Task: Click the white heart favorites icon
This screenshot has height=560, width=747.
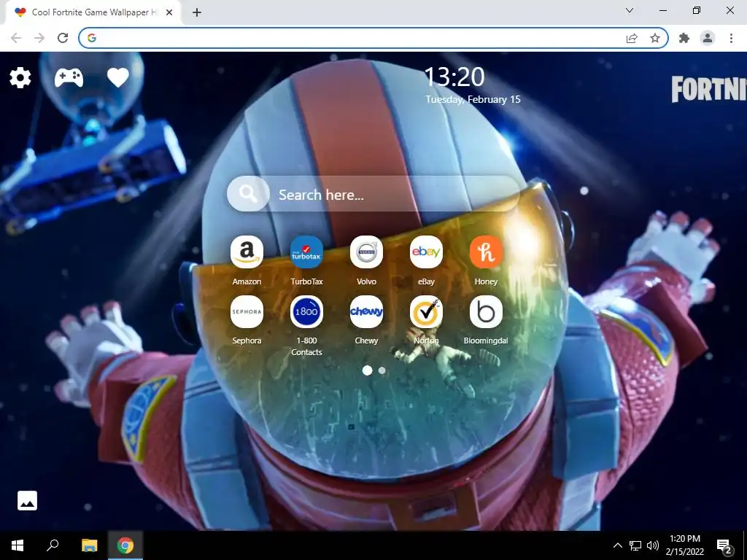Action: (118, 77)
